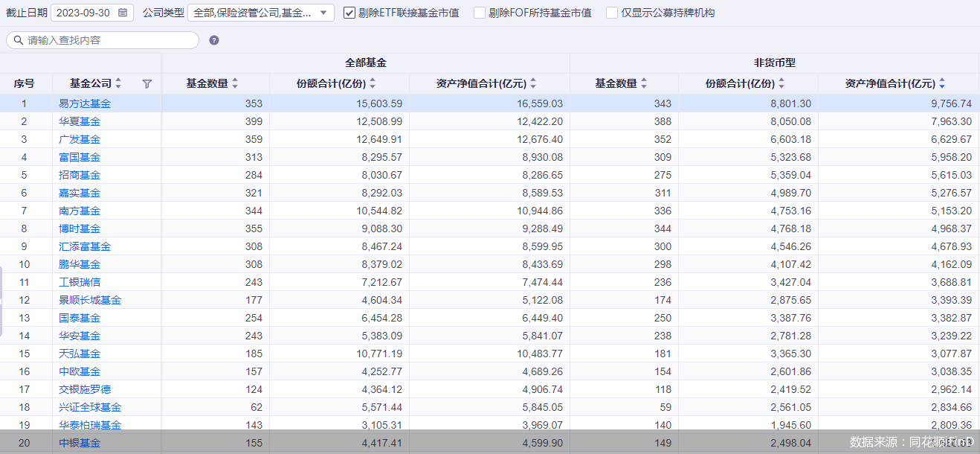Enable 剔除FOF所持基金市值 checkbox
The width and height of the screenshot is (980, 454).
click(480, 13)
